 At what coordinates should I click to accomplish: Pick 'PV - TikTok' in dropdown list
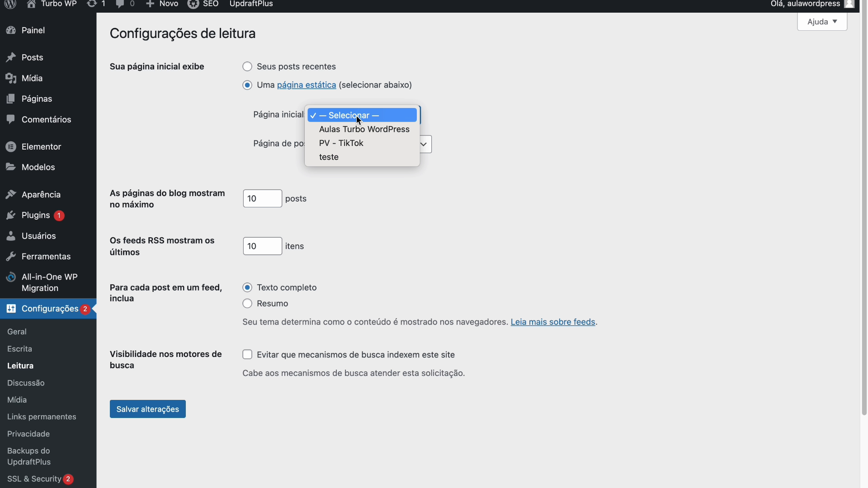tap(341, 143)
